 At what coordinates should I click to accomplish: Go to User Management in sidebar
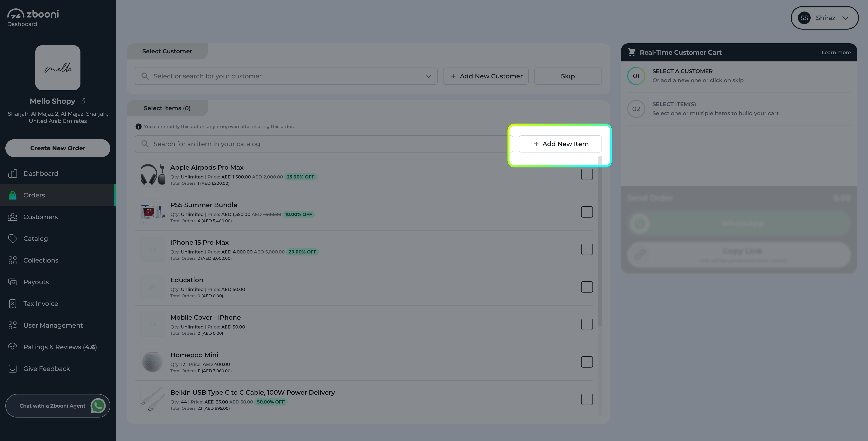point(53,325)
